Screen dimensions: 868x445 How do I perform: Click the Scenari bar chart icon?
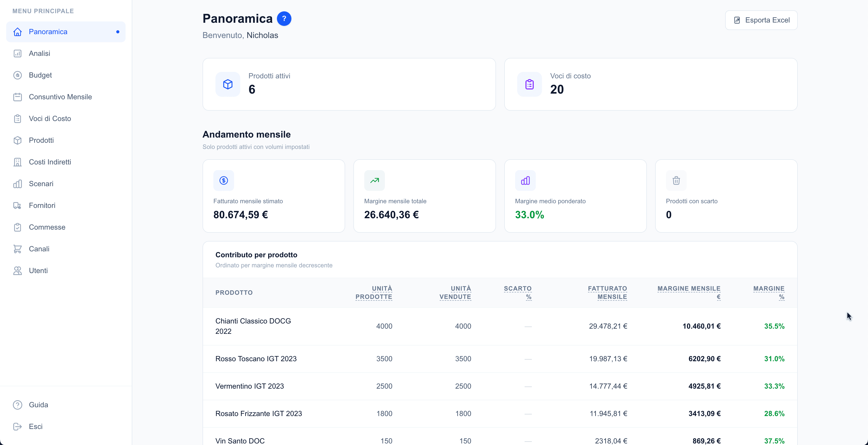coord(18,184)
